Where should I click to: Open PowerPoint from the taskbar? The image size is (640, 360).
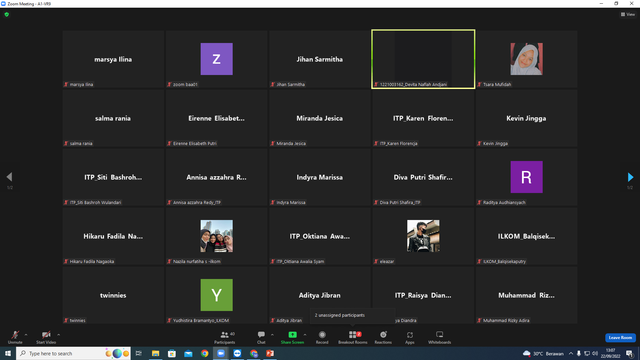pos(270,353)
